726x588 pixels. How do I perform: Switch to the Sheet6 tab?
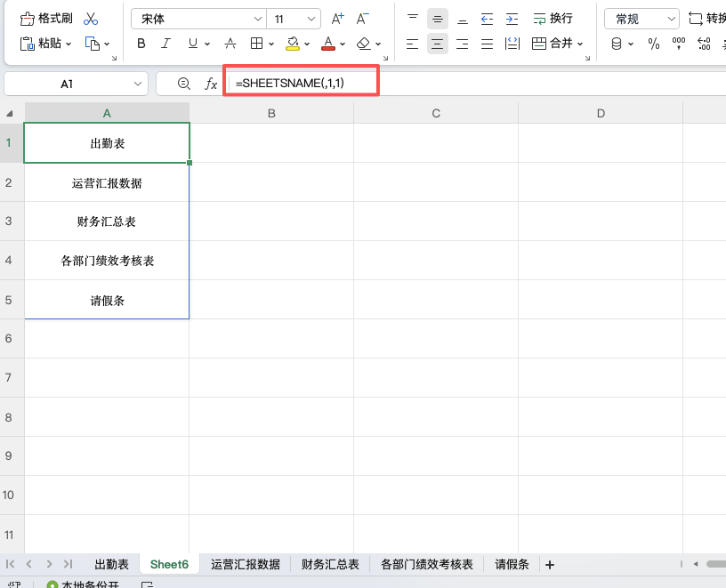pyautogui.click(x=169, y=564)
